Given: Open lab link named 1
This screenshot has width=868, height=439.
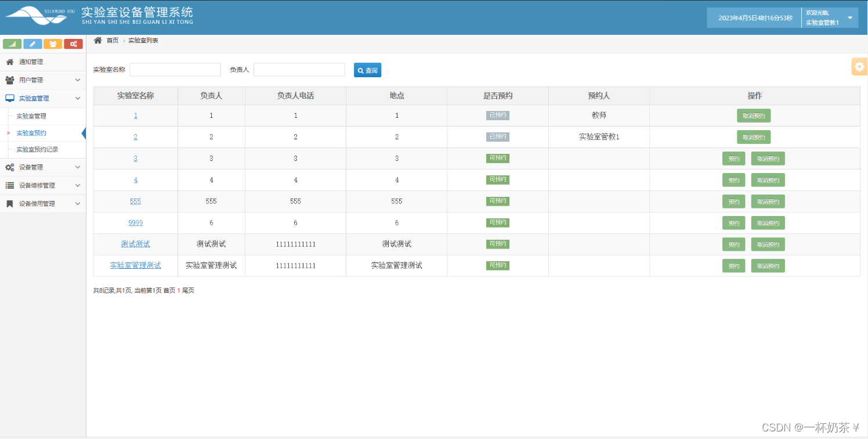Looking at the screenshot, I should coord(136,116).
